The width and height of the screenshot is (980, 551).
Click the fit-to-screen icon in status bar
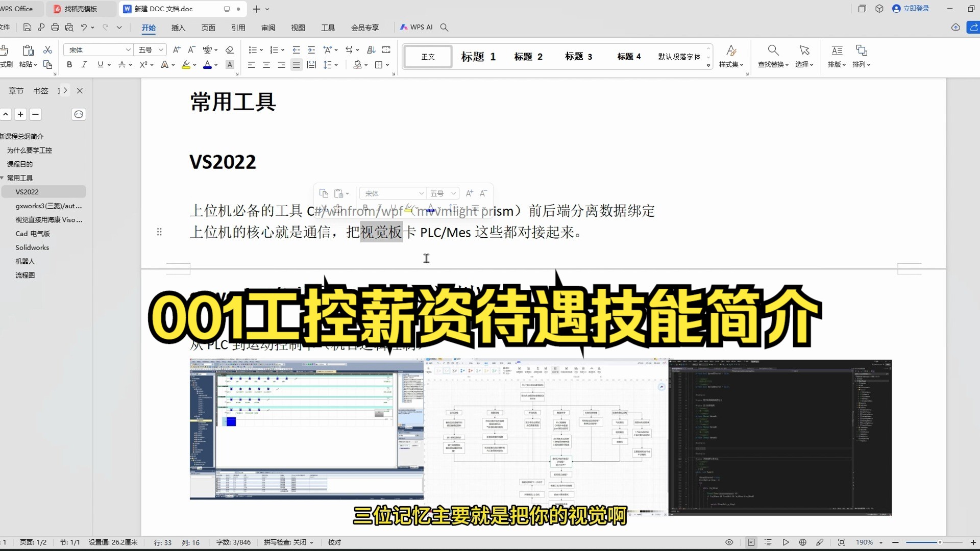tap(842, 542)
